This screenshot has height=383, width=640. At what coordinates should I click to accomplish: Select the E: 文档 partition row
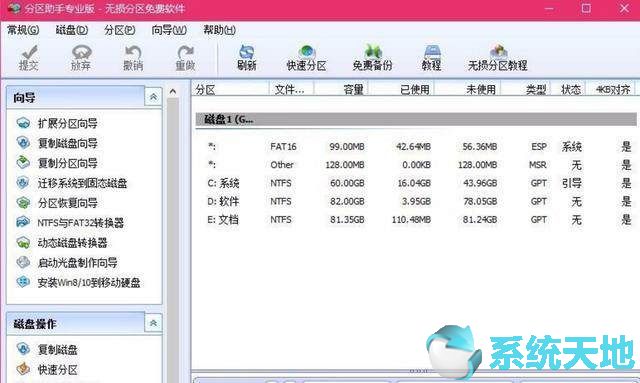tap(416, 220)
